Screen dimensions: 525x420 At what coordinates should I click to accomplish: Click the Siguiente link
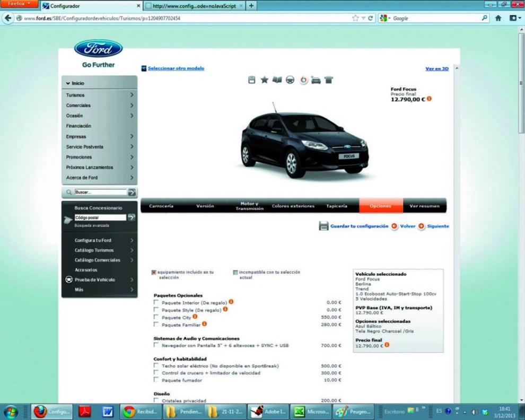pyautogui.click(x=438, y=226)
